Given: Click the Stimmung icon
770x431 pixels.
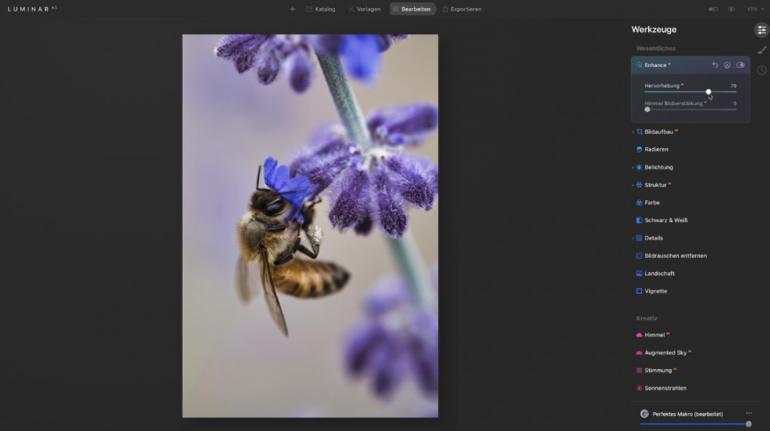Looking at the screenshot, I should click(x=639, y=371).
